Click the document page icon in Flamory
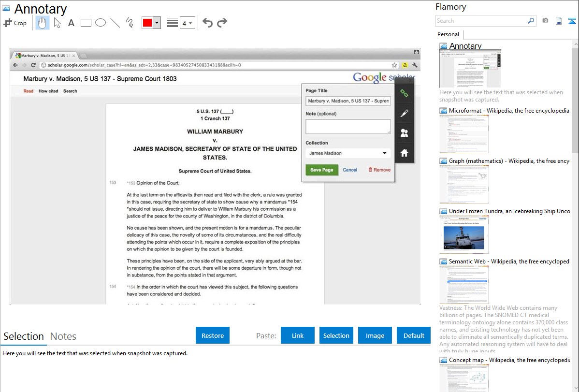The height and width of the screenshot is (392, 579). pyautogui.click(x=559, y=21)
